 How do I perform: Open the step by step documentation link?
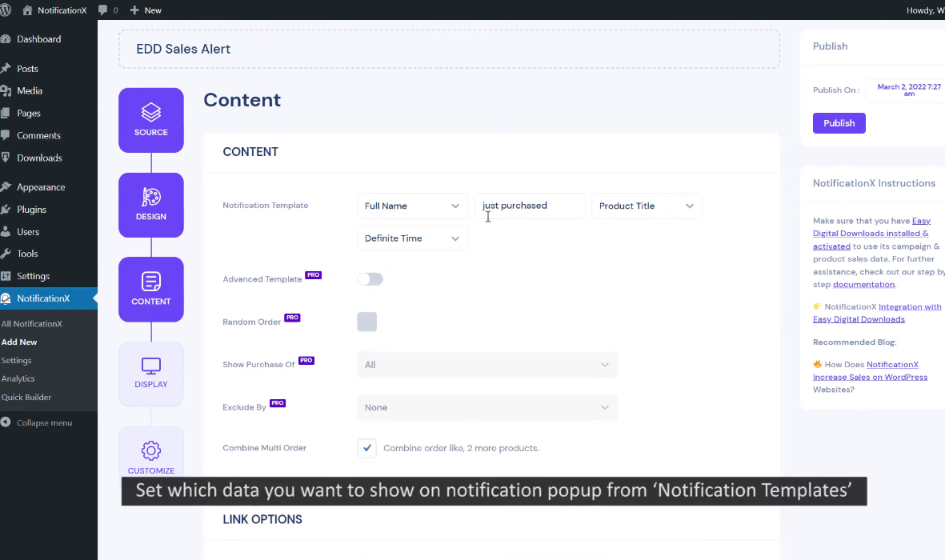click(863, 284)
